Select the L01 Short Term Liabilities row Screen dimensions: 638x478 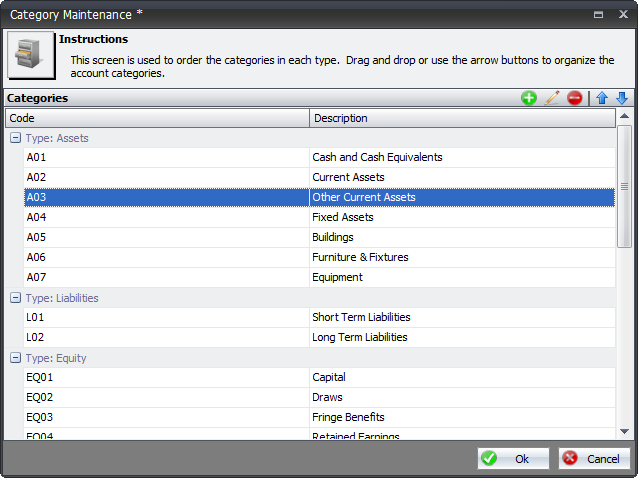pyautogui.click(x=318, y=317)
